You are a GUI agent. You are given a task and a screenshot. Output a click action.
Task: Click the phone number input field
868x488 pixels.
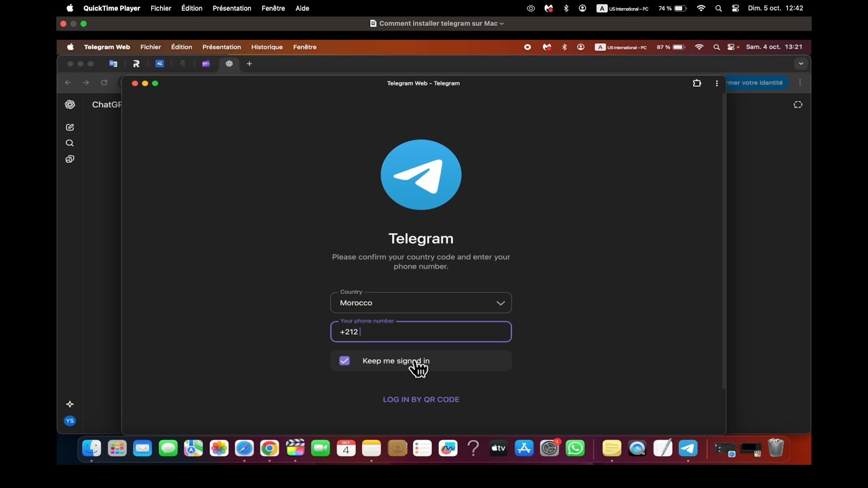click(421, 331)
